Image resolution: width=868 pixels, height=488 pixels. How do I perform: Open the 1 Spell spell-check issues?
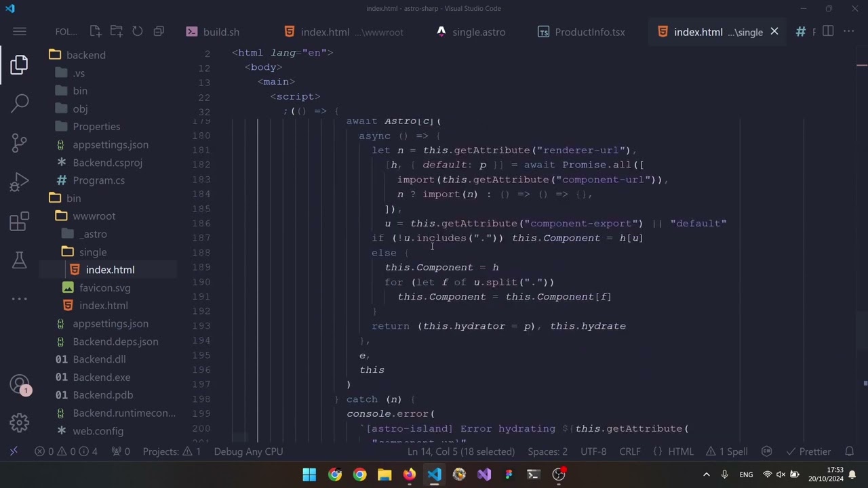point(726,451)
